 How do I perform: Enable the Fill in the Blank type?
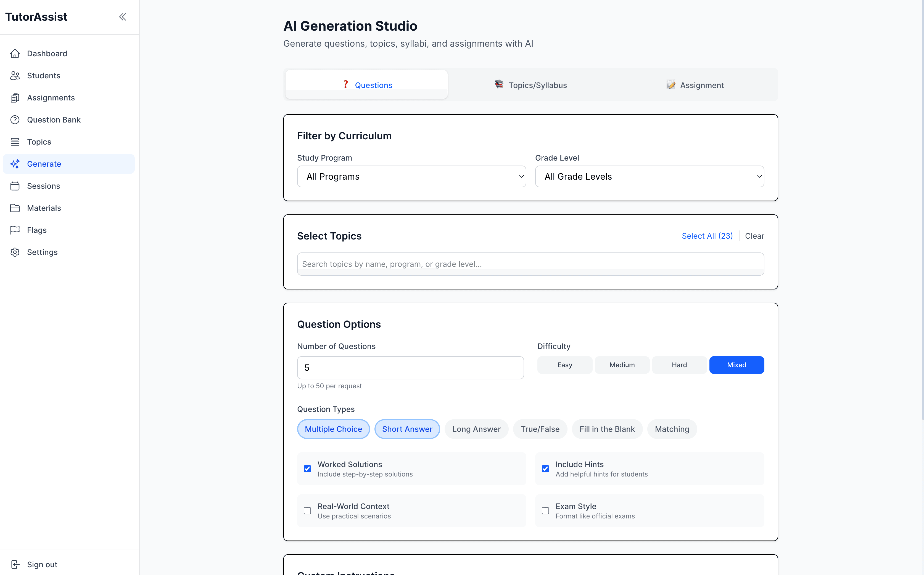pyautogui.click(x=607, y=429)
